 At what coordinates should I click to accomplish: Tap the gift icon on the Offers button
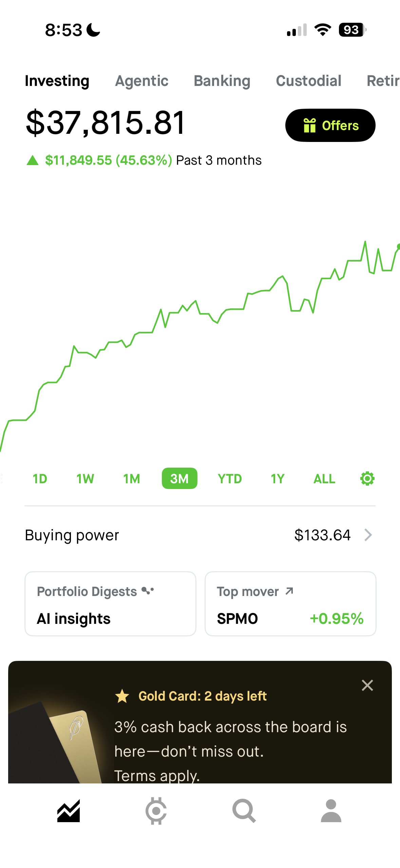pos(309,125)
